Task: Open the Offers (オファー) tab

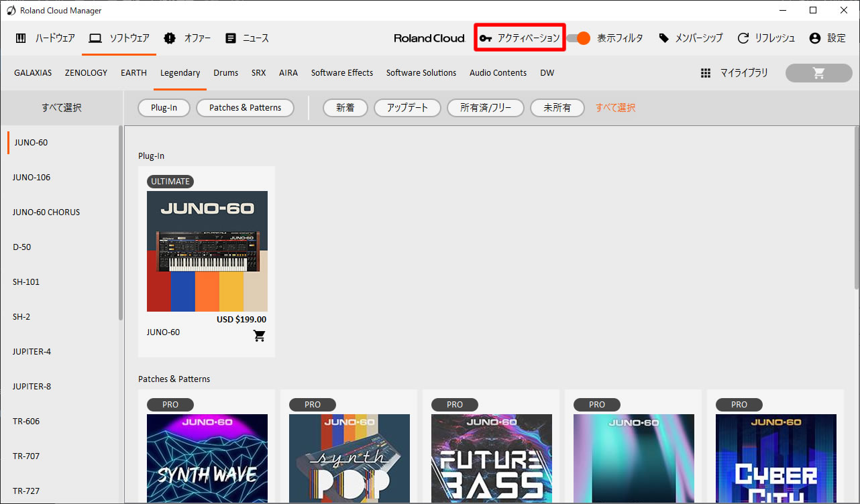Action: (x=187, y=38)
